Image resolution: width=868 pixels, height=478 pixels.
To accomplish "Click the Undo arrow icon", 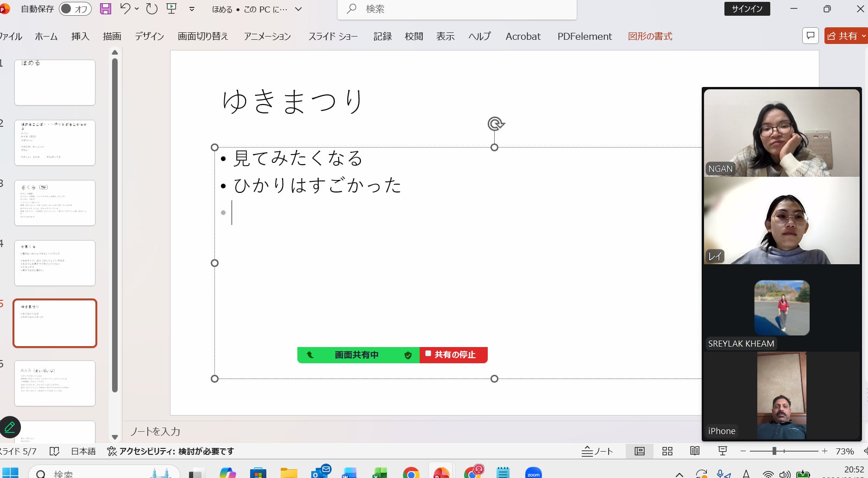I will point(125,9).
